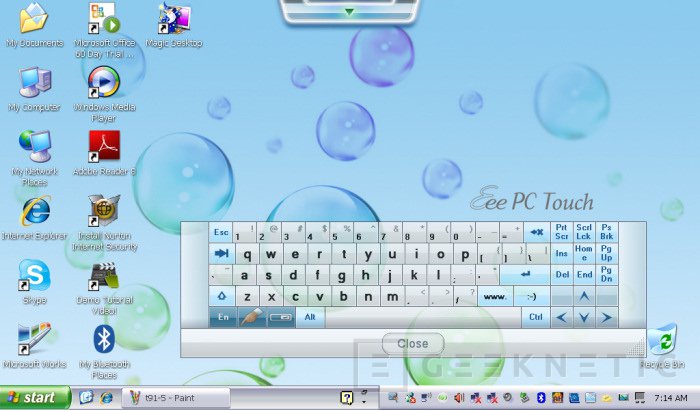Switch language with the En key
Viewport: 700px width, 410px height.
pos(223,317)
